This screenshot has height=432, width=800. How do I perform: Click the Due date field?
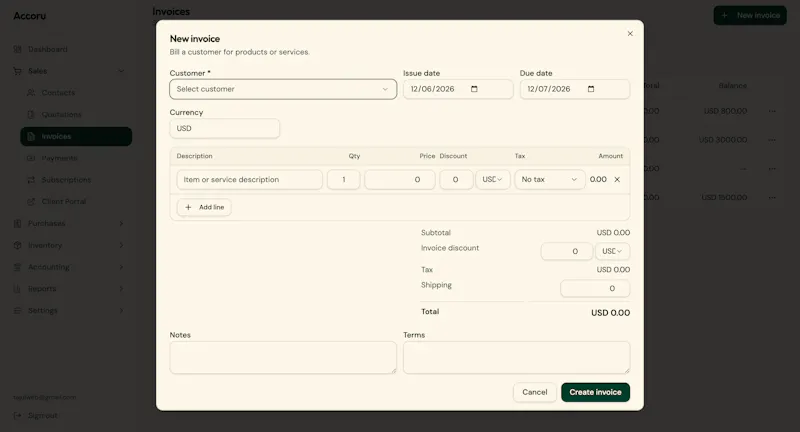[574, 89]
